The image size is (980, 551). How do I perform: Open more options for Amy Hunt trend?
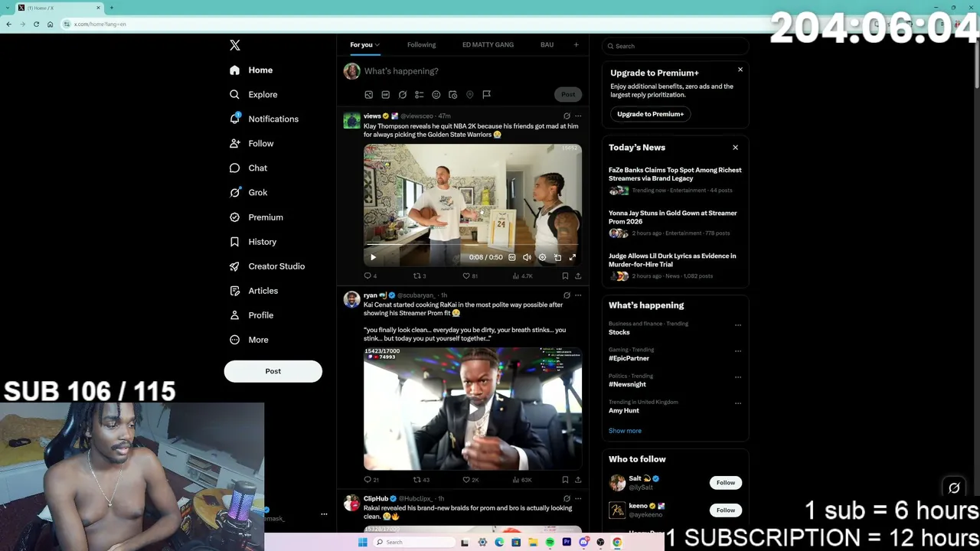pos(738,403)
